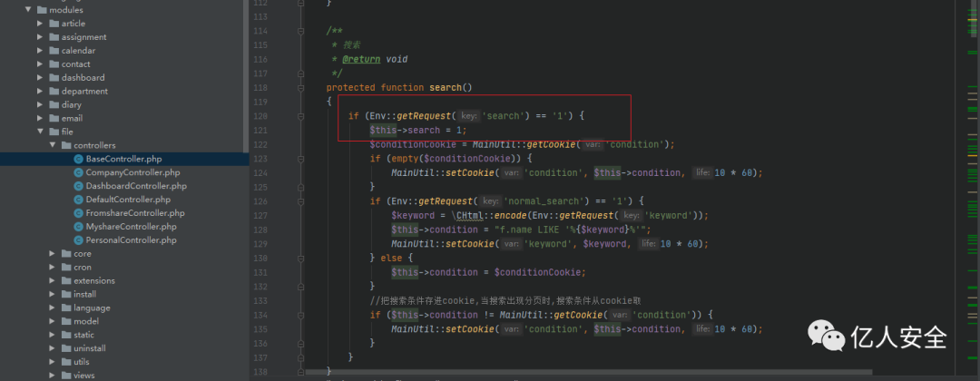The width and height of the screenshot is (980, 381).
Task: Open FromshareController.php from the tree
Action: click(x=135, y=213)
